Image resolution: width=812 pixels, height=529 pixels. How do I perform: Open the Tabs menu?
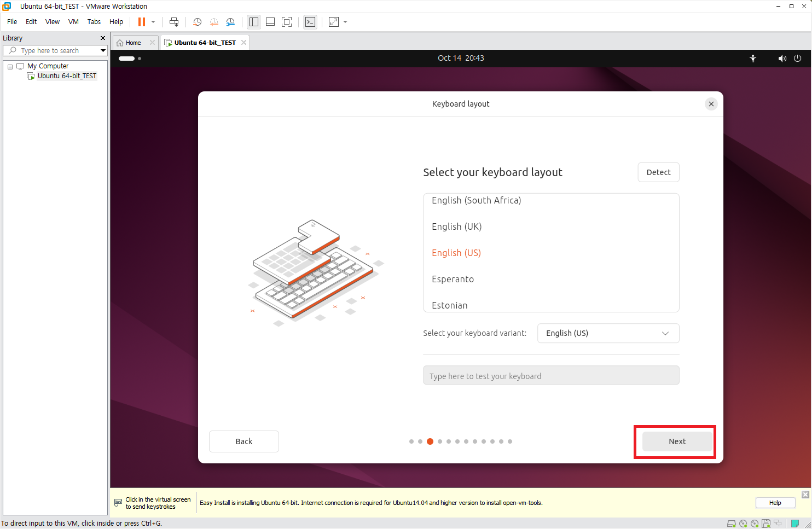[x=94, y=22]
